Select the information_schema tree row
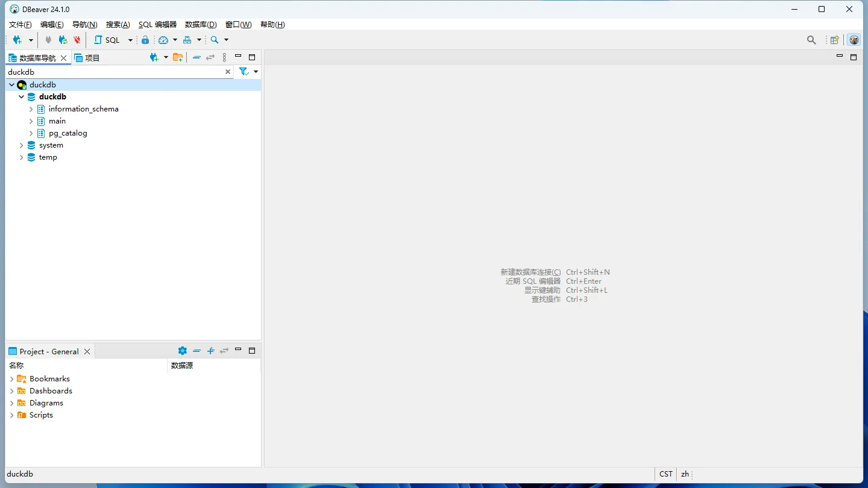The image size is (868, 488). point(83,109)
